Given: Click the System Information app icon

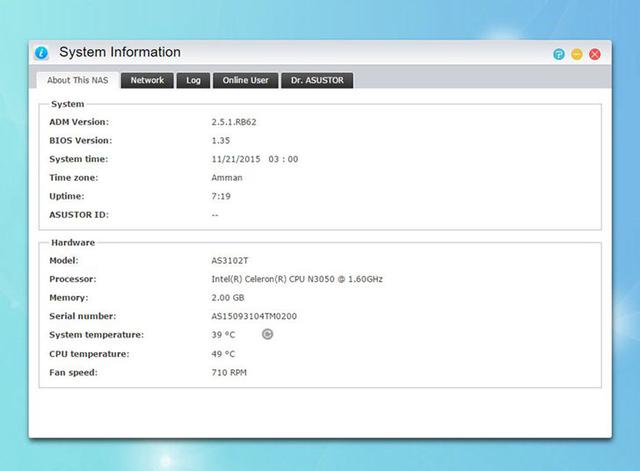Looking at the screenshot, I should pos(41,53).
